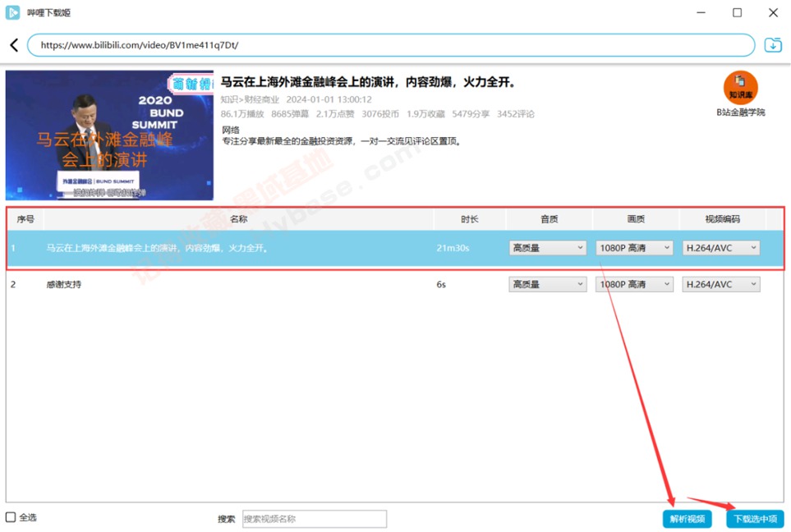The height and width of the screenshot is (532, 791).
Task: Sort by 序号 column header
Action: point(25,219)
